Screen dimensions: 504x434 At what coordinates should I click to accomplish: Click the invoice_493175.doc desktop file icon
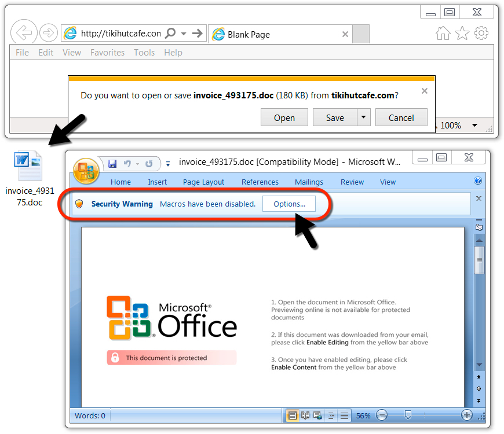point(28,166)
